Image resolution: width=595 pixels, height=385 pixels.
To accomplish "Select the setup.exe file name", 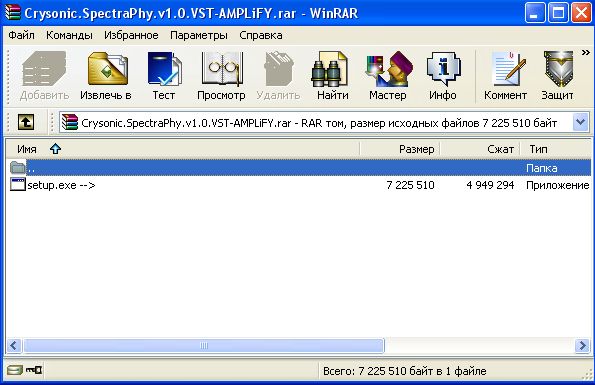I will (61, 185).
